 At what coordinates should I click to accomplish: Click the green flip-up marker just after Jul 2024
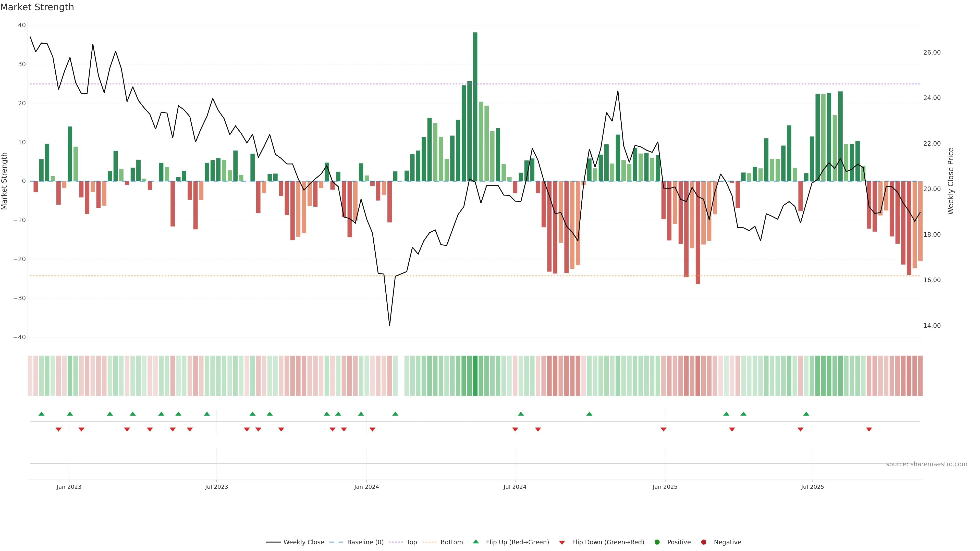(521, 414)
